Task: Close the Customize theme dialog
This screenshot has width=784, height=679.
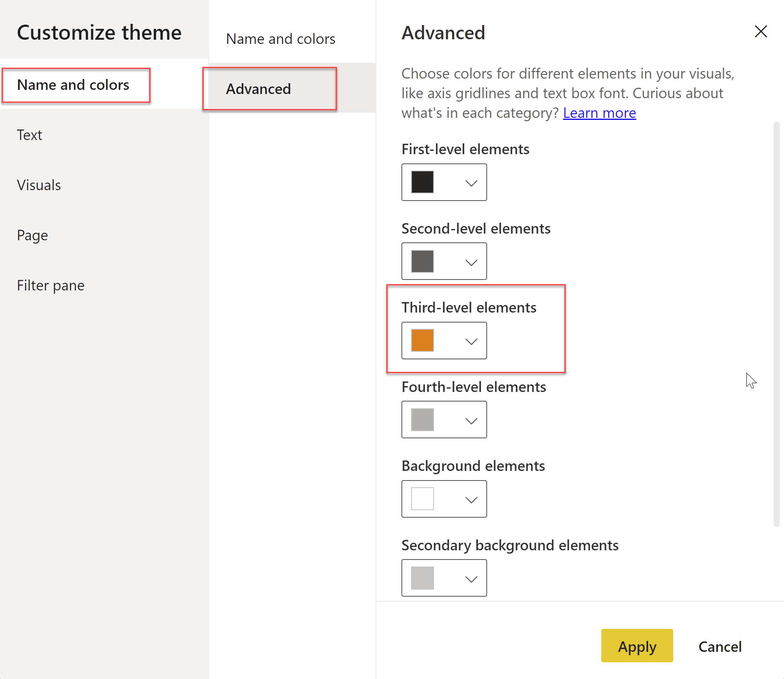Action: (x=761, y=31)
